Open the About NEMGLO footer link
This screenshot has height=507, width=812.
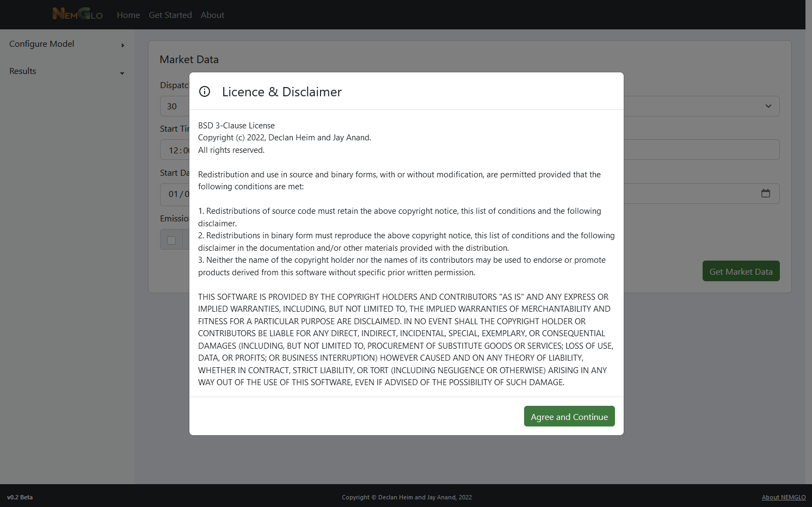(784, 497)
